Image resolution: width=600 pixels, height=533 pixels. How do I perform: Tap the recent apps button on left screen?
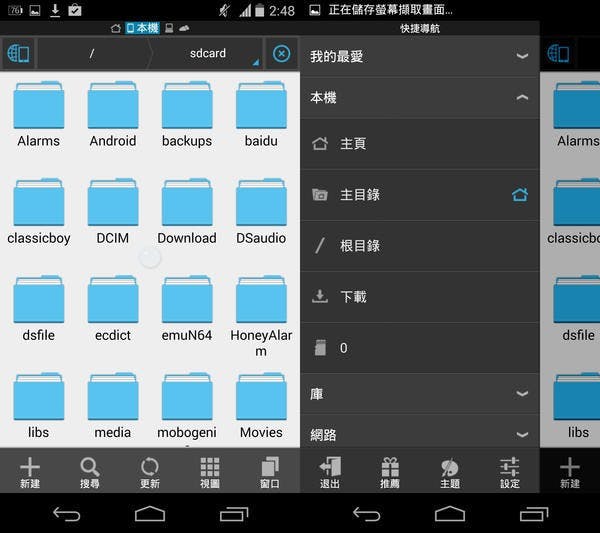[x=234, y=514]
